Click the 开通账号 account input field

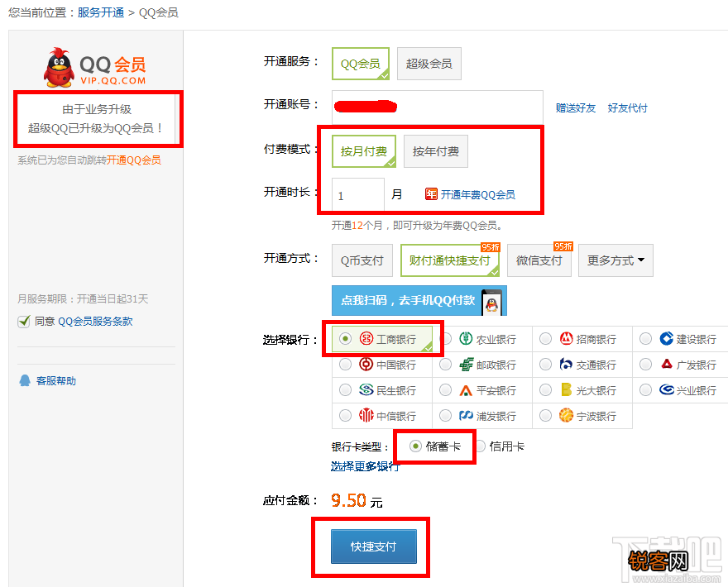click(x=438, y=107)
